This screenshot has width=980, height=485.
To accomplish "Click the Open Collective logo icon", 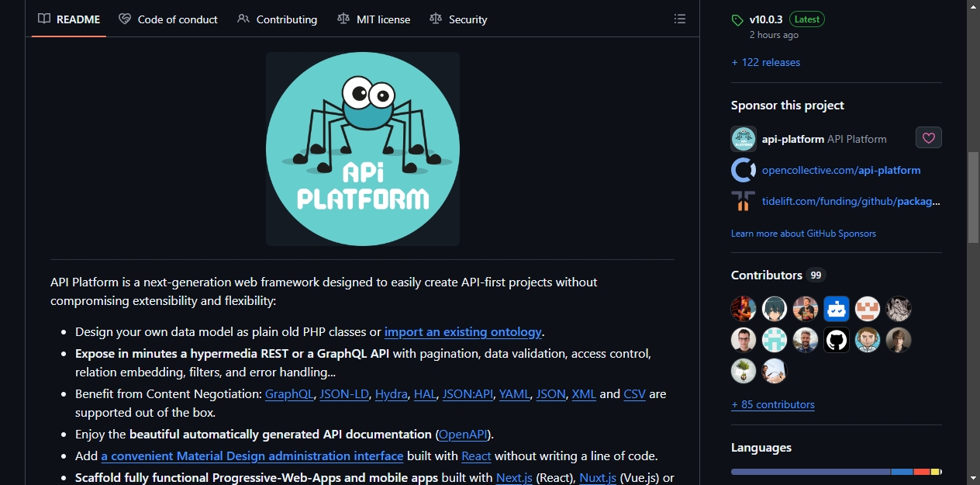I will pos(744,170).
